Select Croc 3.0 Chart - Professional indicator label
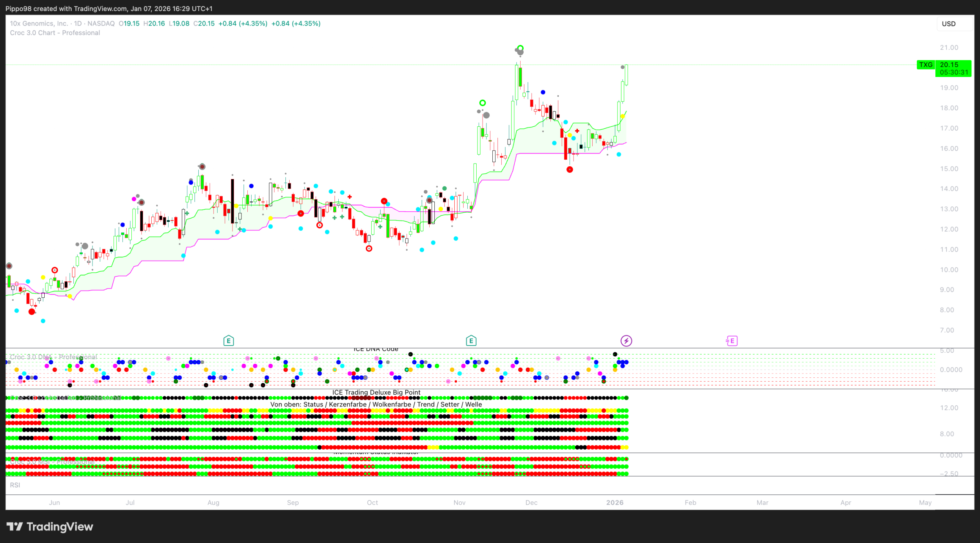This screenshot has width=980, height=543. [55, 33]
